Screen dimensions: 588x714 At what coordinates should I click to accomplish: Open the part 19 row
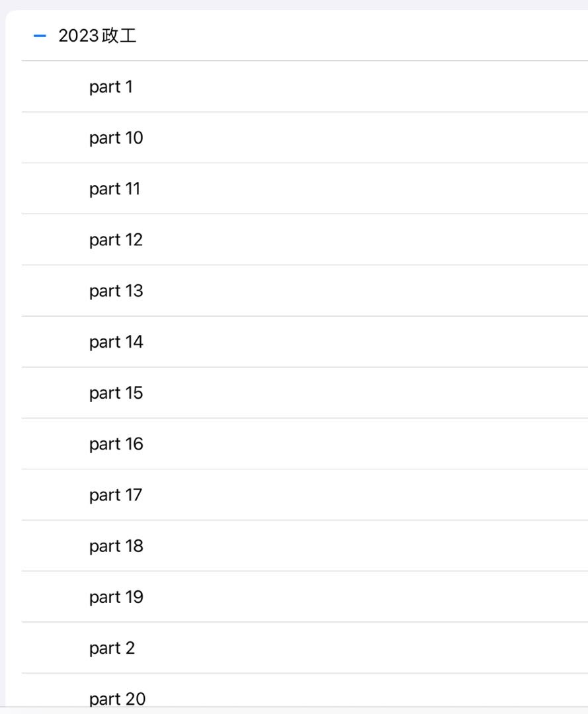(305, 596)
